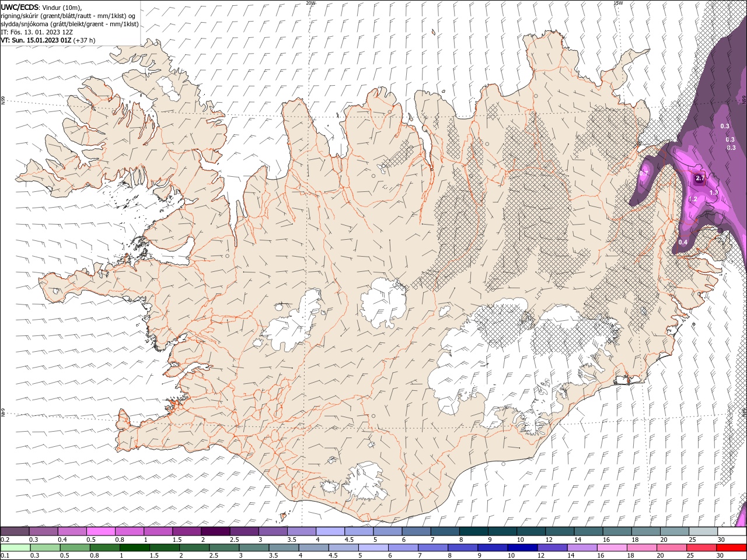The width and height of the screenshot is (747, 560).
Task: Pick upper legend swatch between 0.2 and 0.3
Action: point(15,531)
